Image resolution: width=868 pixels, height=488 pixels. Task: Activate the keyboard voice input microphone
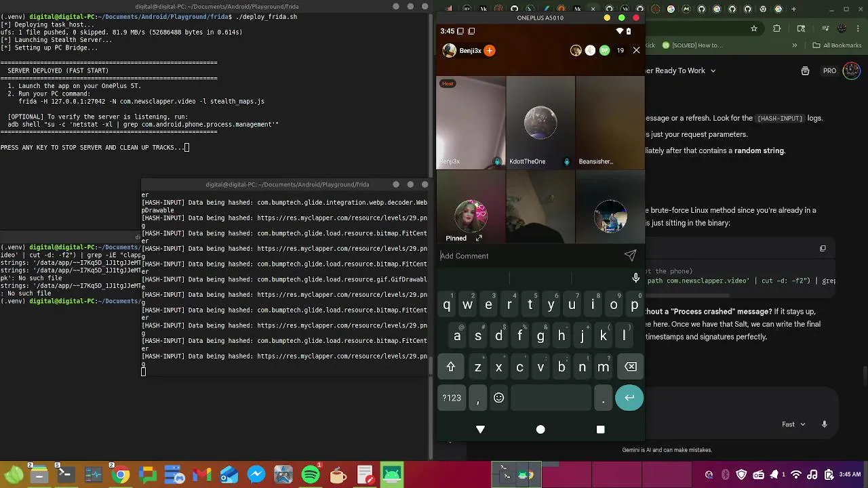tap(635, 278)
